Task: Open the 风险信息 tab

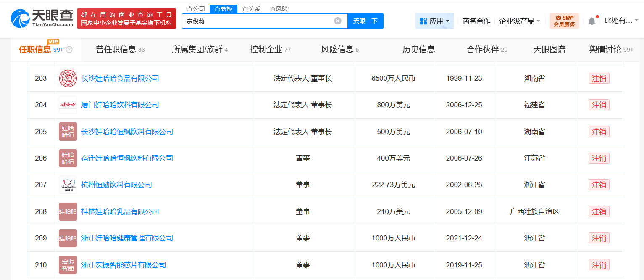Action: click(339, 50)
